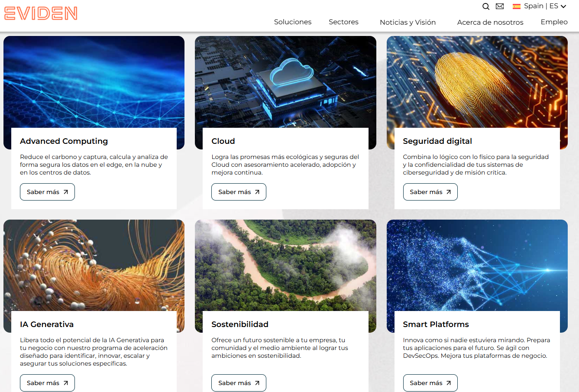Open the Sectores menu
Viewport: 579px width, 392px height.
click(x=343, y=22)
